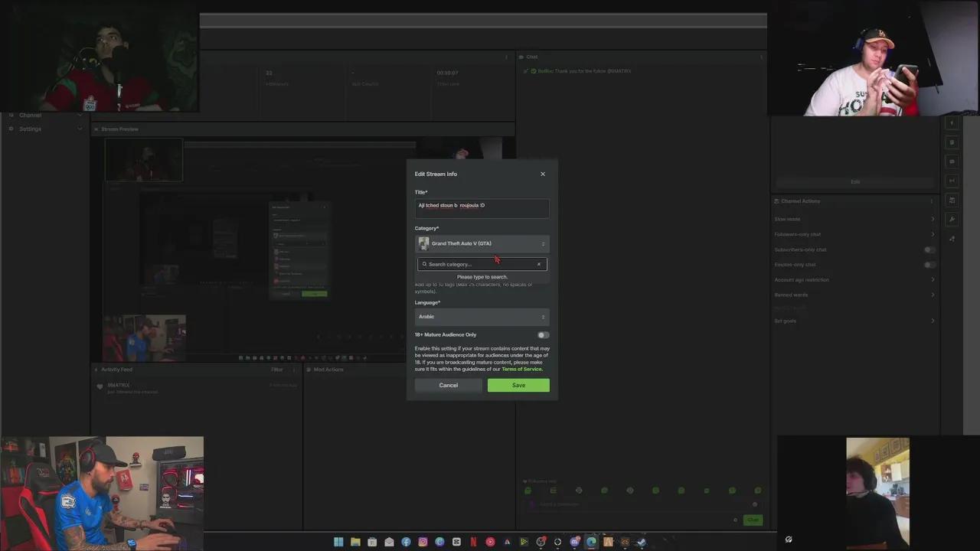This screenshot has height=551, width=980.
Task: Open CapCut from the taskbar
Action: point(456,542)
